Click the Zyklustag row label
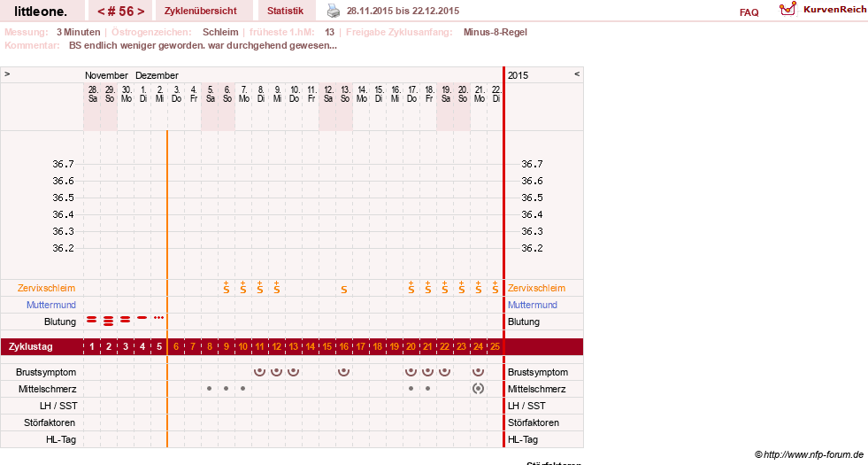The height and width of the screenshot is (465, 868). (30, 347)
